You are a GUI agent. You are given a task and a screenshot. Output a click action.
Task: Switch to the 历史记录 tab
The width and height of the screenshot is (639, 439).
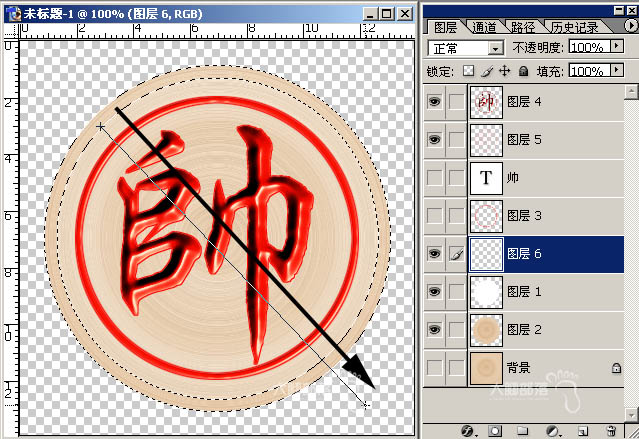tap(575, 27)
